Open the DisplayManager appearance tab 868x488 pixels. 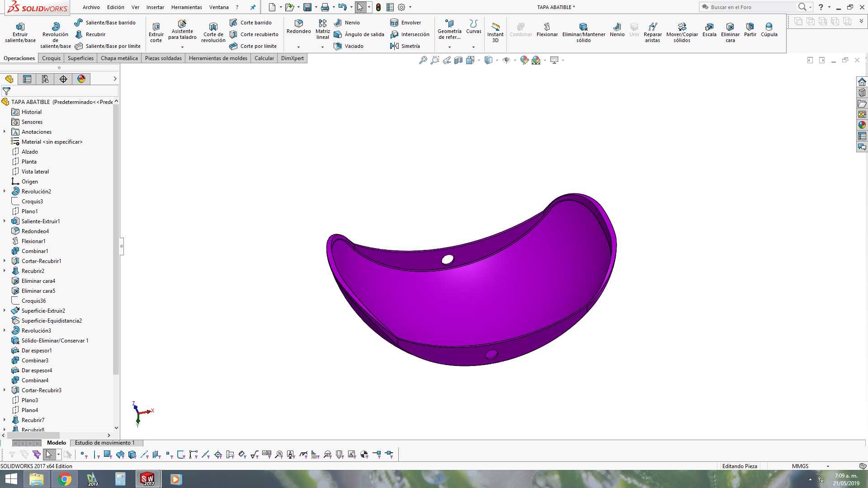click(81, 79)
